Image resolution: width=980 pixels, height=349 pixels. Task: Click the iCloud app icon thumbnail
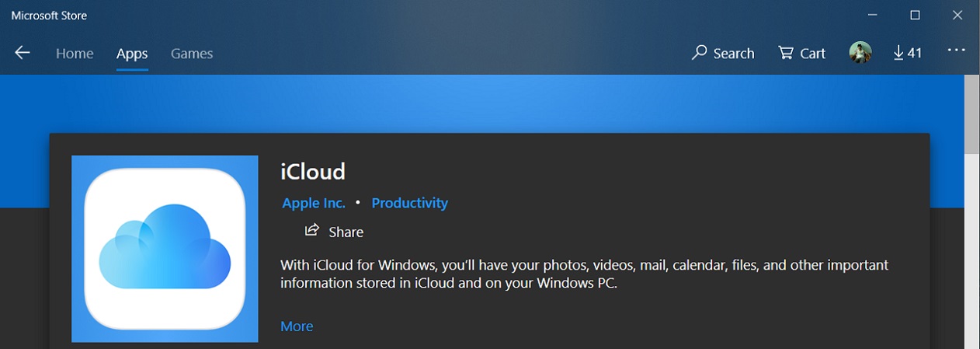(x=165, y=249)
